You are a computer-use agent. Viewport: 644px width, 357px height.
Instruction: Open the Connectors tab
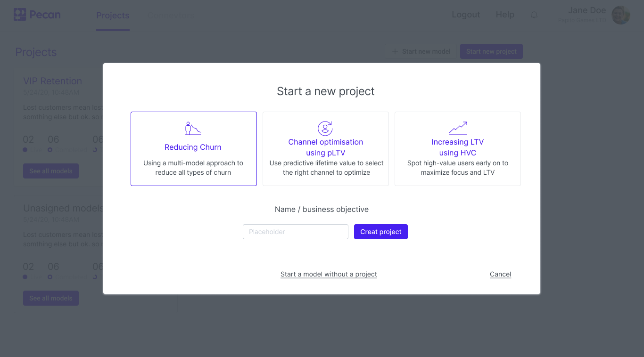coord(171,16)
